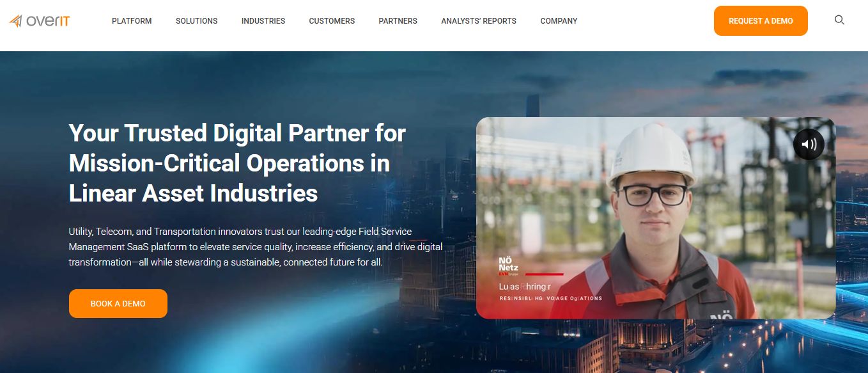Image resolution: width=868 pixels, height=373 pixels.
Task: Select the Company menu item
Action: pos(559,21)
